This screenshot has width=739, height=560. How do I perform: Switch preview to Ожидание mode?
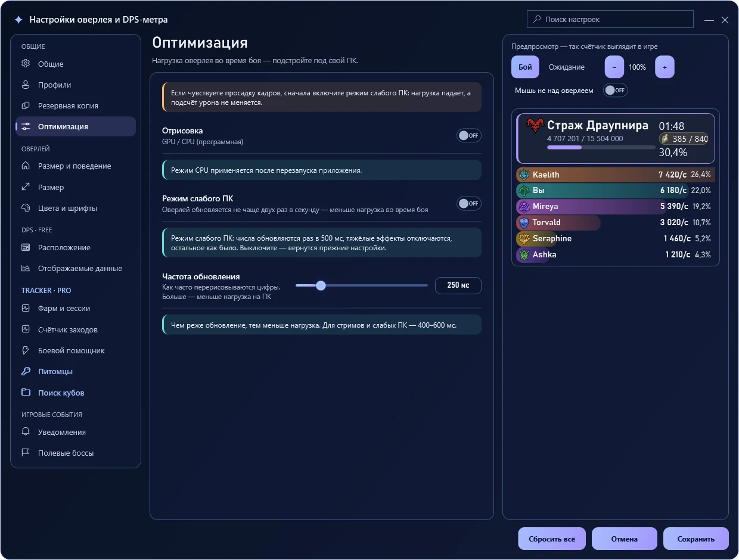[x=567, y=67]
